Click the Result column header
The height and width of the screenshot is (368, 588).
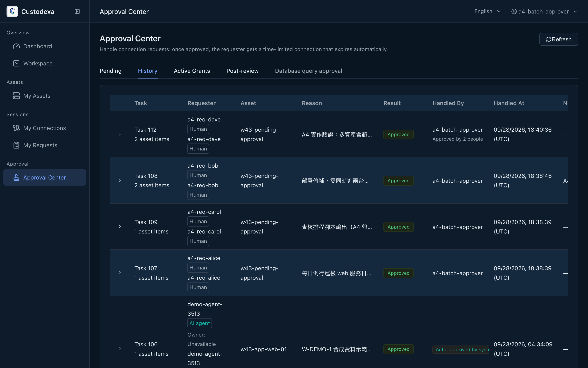click(392, 103)
